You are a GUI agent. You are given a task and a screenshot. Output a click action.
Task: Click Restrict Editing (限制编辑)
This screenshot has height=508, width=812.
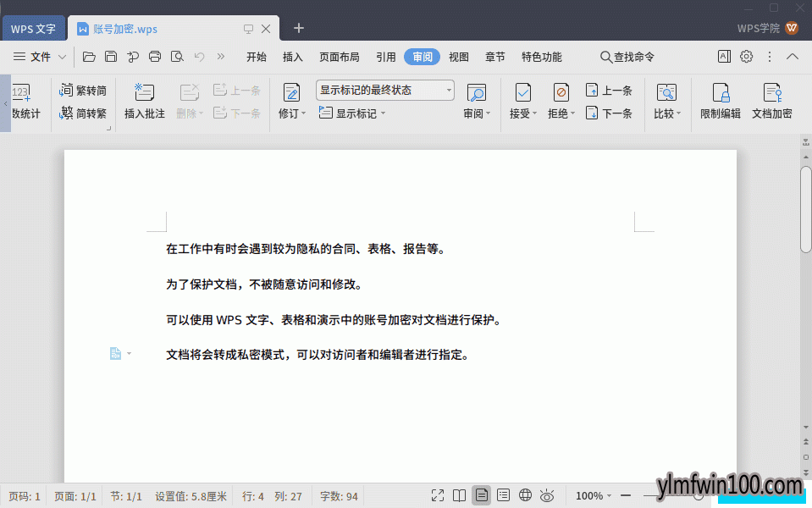tap(721, 102)
